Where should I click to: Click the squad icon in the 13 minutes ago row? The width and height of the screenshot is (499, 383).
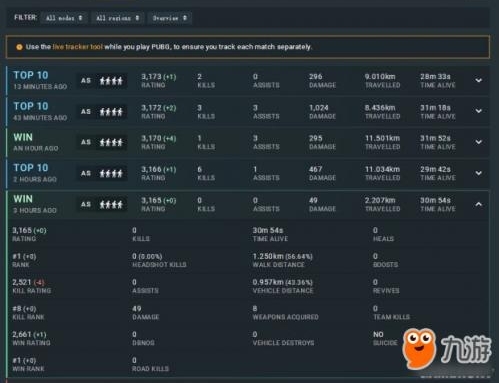pos(111,81)
